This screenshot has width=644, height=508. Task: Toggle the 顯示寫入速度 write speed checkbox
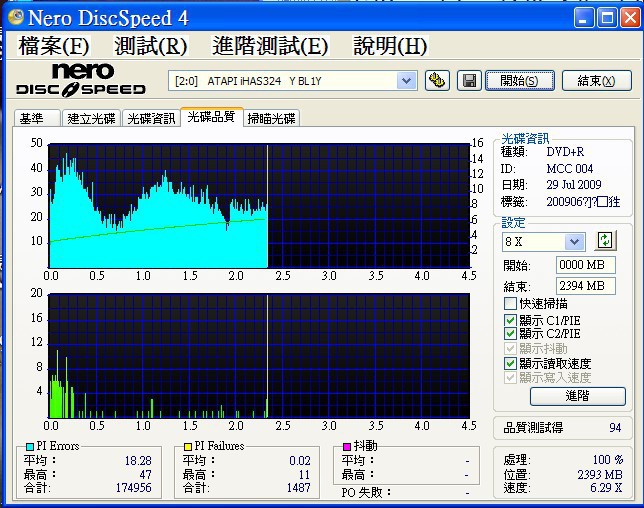coord(510,377)
